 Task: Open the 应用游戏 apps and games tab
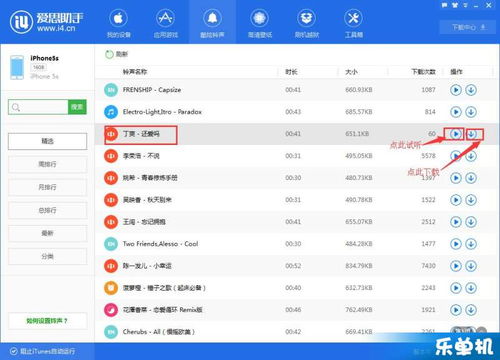tap(166, 23)
